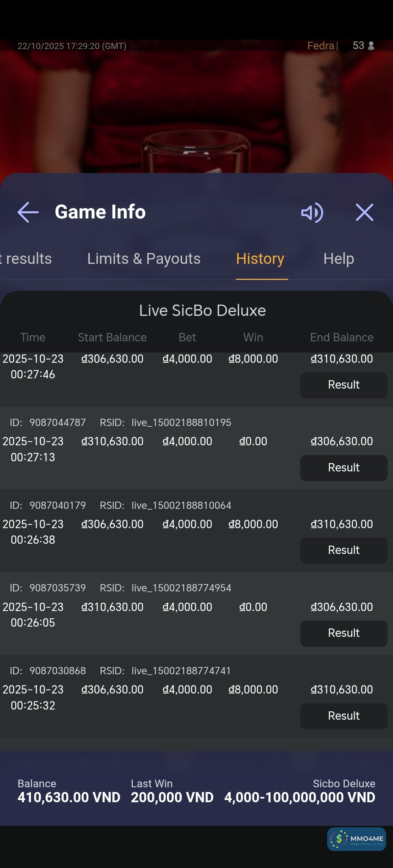Open the Help tab

tap(338, 259)
